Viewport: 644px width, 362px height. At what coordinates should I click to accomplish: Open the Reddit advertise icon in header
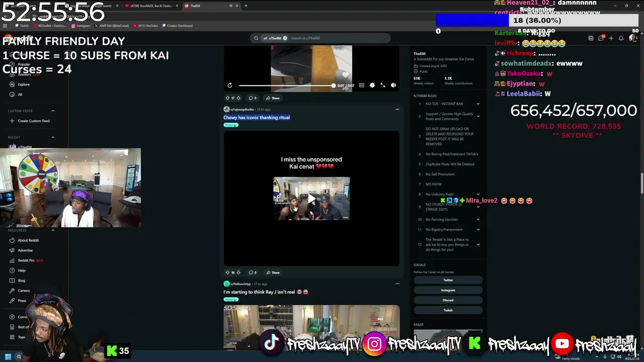[591, 38]
